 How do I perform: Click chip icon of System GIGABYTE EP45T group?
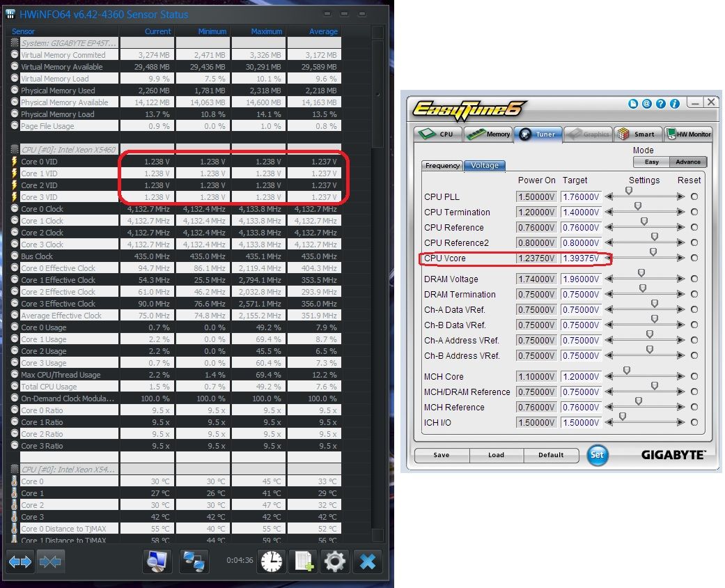[15, 43]
